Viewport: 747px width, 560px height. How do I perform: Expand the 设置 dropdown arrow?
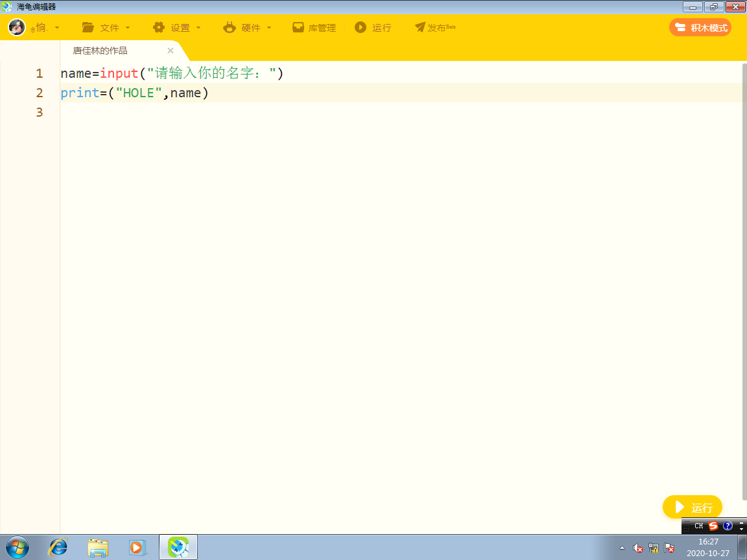click(x=198, y=28)
